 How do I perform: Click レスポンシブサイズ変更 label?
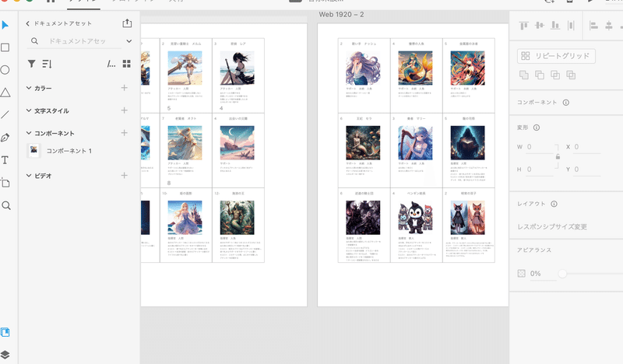coord(552,226)
